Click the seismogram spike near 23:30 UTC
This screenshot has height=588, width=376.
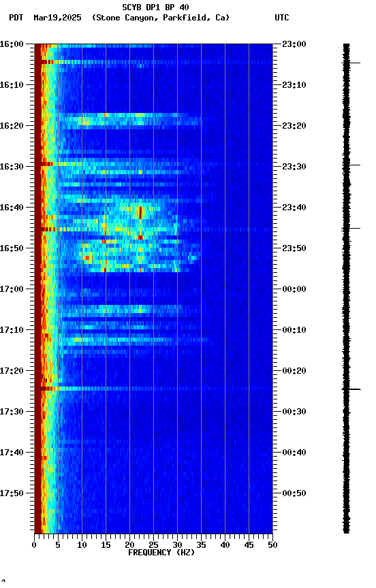click(352, 165)
